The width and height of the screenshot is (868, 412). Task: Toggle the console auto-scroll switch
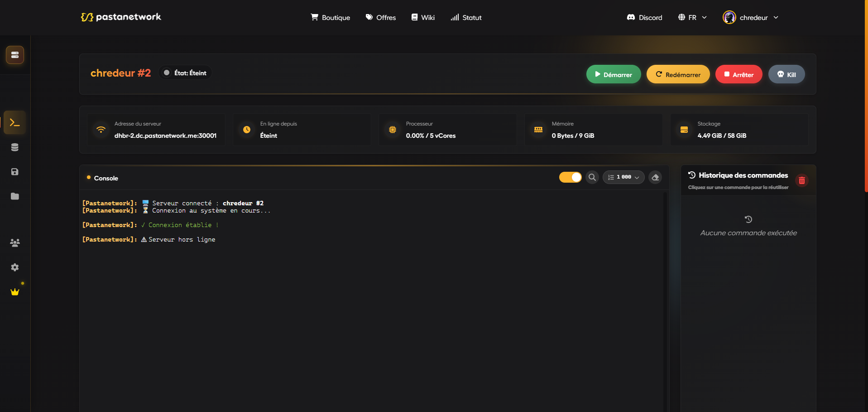[x=571, y=177]
